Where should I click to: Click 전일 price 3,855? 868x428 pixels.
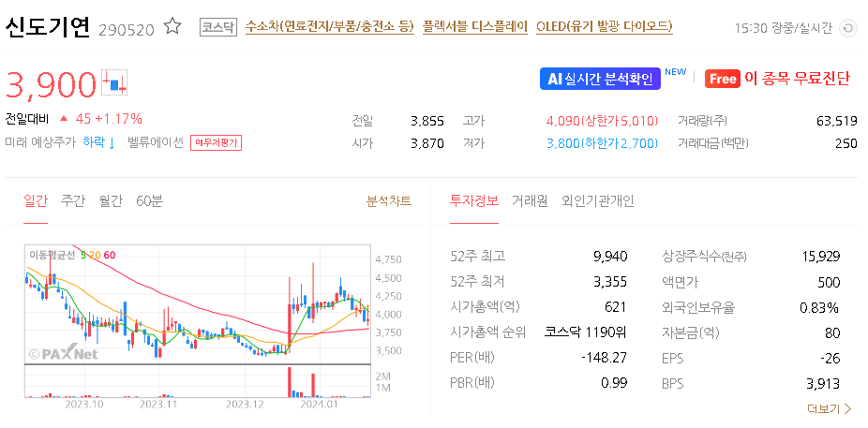click(x=427, y=121)
